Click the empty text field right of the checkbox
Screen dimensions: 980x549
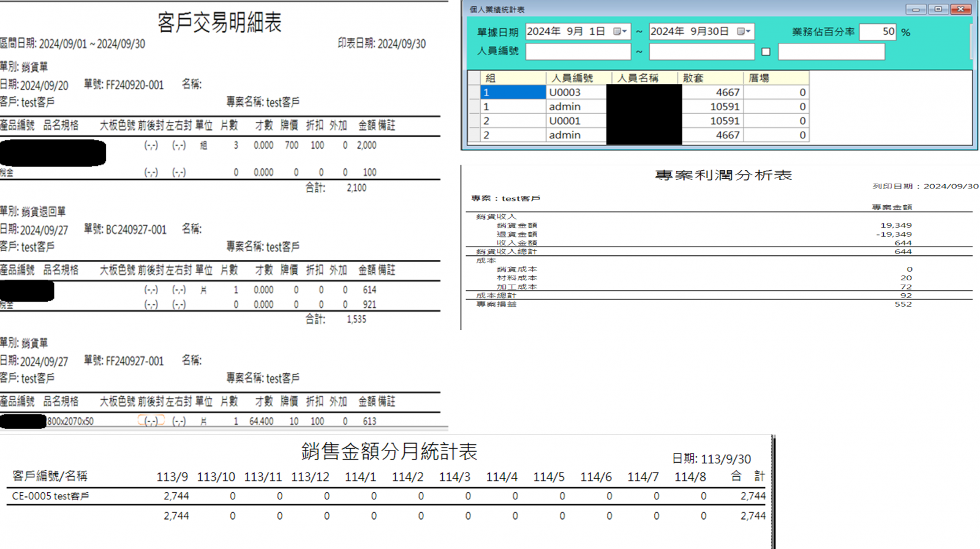831,51
